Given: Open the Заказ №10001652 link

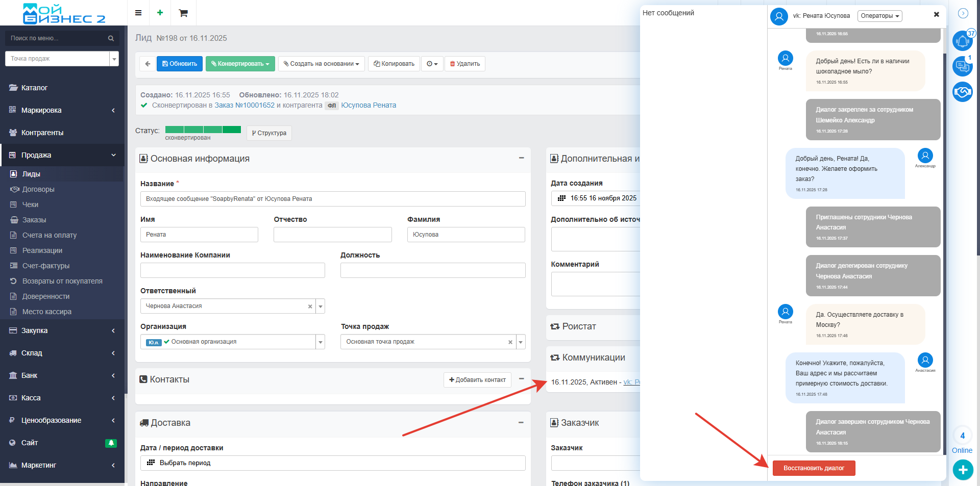Looking at the screenshot, I should pos(244,105).
